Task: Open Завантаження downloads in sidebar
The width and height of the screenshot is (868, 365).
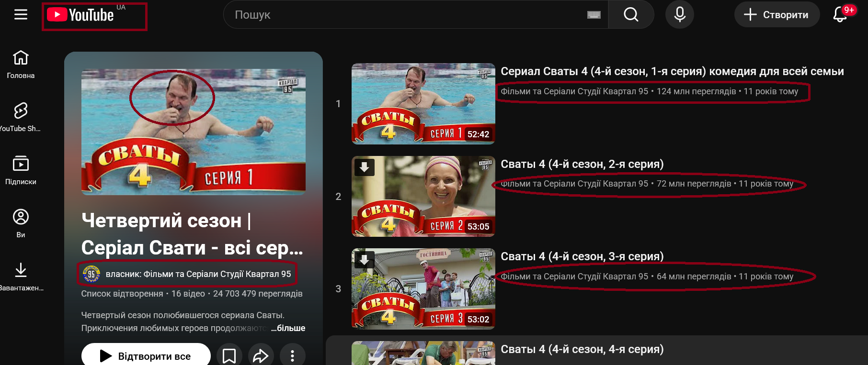Action: pyautogui.click(x=21, y=277)
